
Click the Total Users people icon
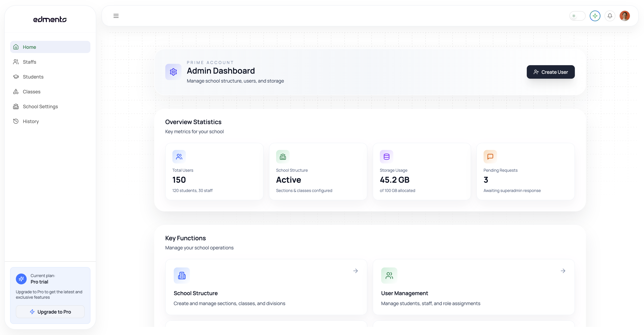coord(179,157)
